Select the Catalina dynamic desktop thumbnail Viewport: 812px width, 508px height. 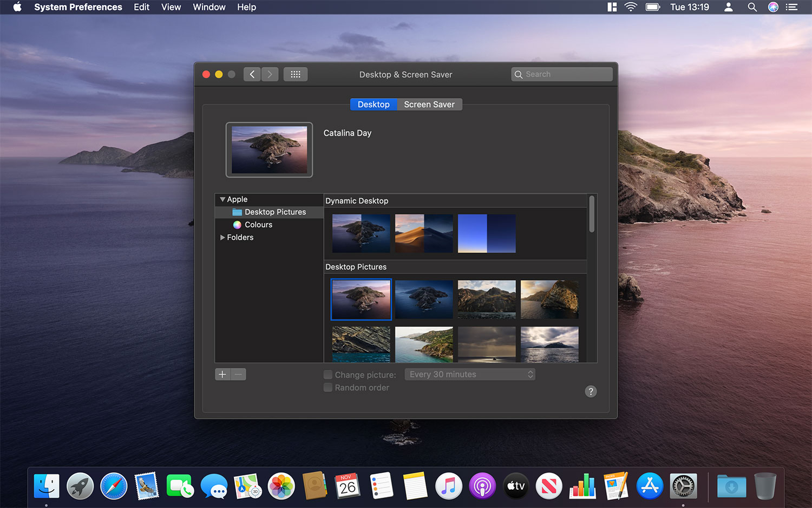361,233
